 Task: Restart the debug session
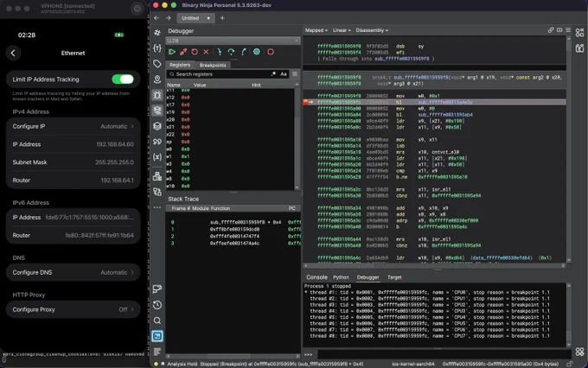(195, 52)
